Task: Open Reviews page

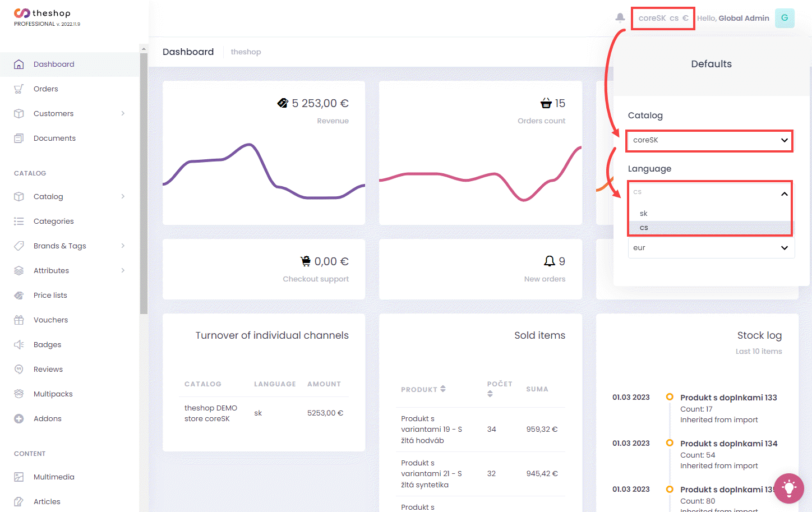Action: [48, 369]
